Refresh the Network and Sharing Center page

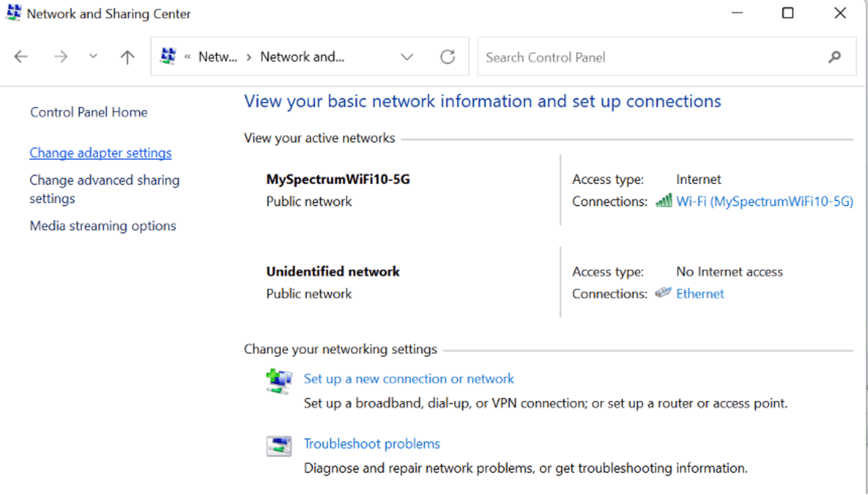click(x=448, y=57)
